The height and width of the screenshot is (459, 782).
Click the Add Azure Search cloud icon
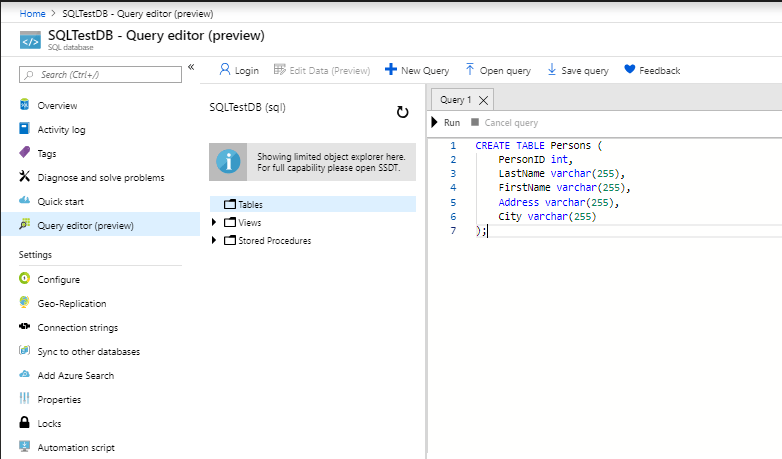point(24,374)
